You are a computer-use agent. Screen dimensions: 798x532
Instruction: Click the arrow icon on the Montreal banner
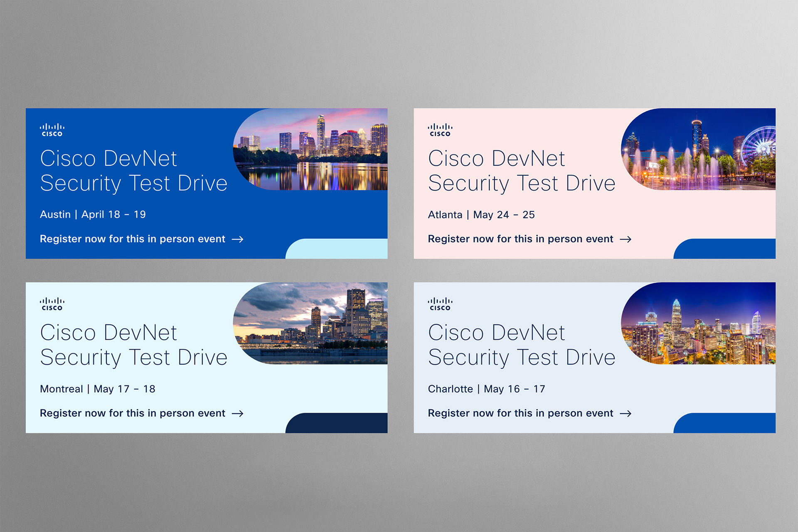[x=238, y=414]
